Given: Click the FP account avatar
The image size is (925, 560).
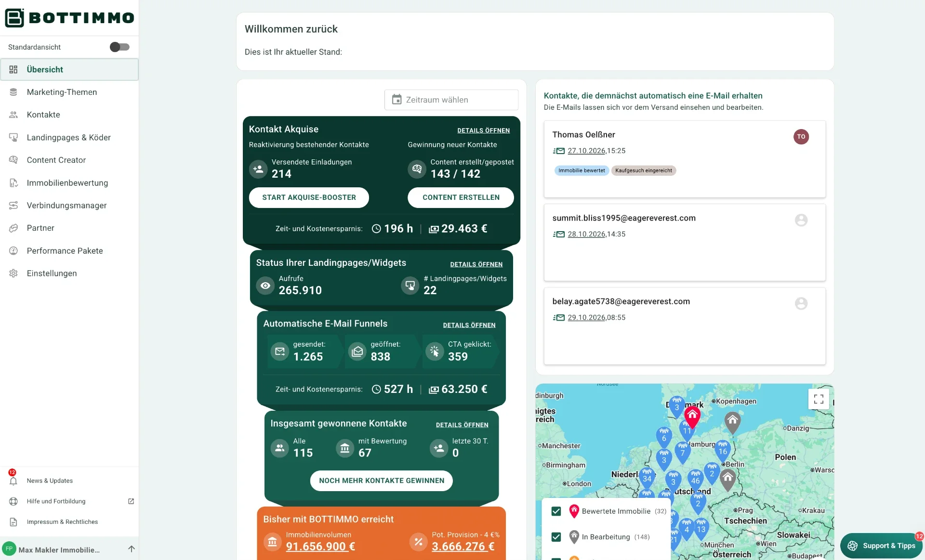Looking at the screenshot, I should pos(9,549).
